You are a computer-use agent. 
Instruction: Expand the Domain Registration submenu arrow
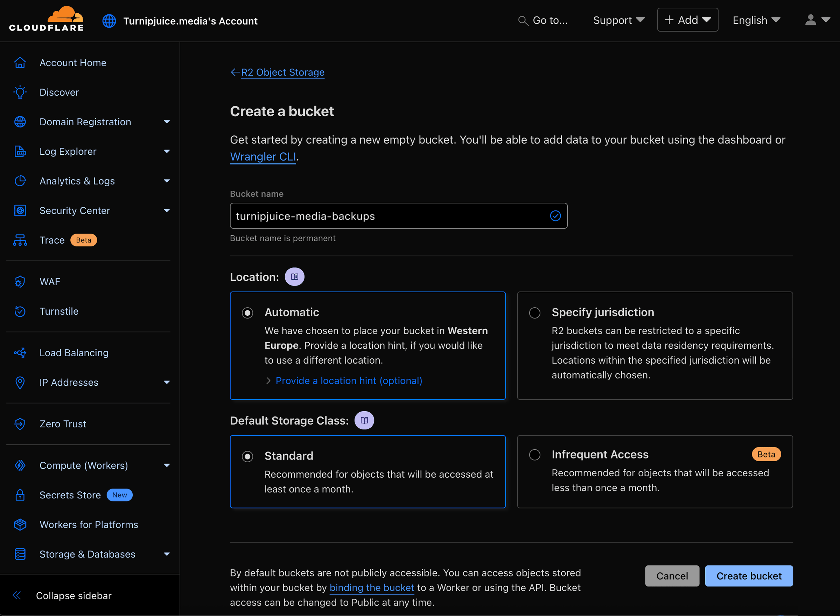point(167,122)
